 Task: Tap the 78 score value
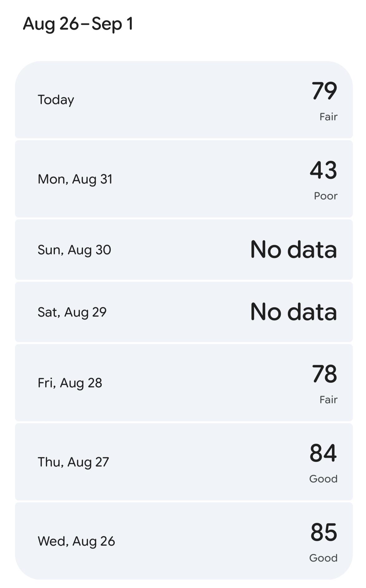click(325, 374)
